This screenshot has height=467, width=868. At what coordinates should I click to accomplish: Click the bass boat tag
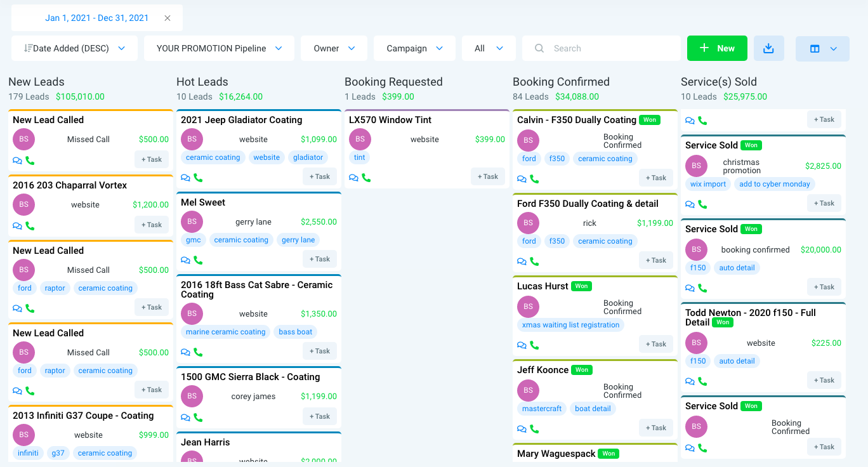tap(296, 332)
